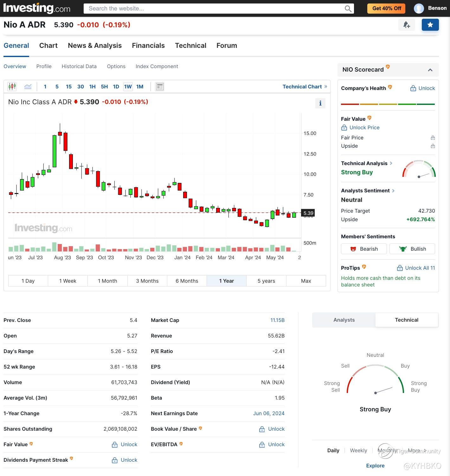
Task: Open the Technical Chart link
Action: point(305,87)
